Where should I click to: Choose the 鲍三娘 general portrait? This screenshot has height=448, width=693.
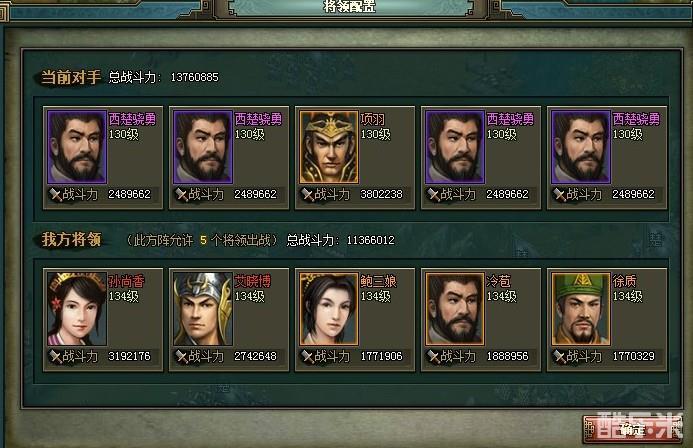[x=328, y=309]
